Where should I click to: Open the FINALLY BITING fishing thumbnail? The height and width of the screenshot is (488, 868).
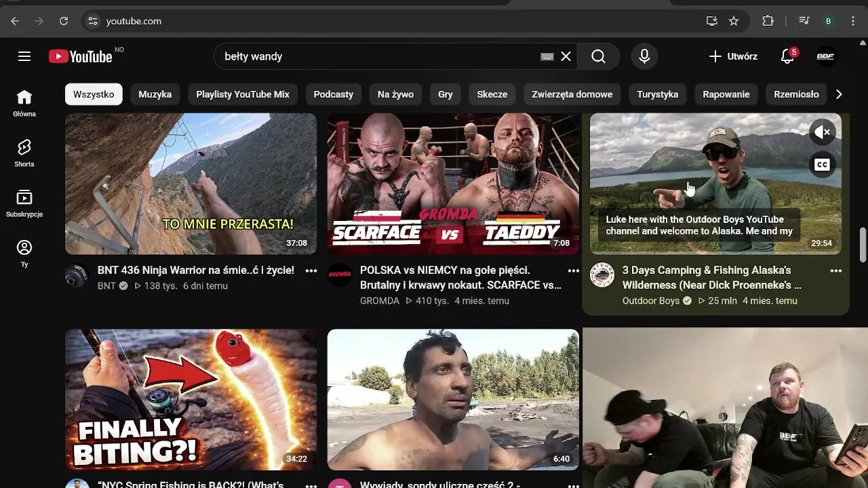pyautogui.click(x=191, y=400)
